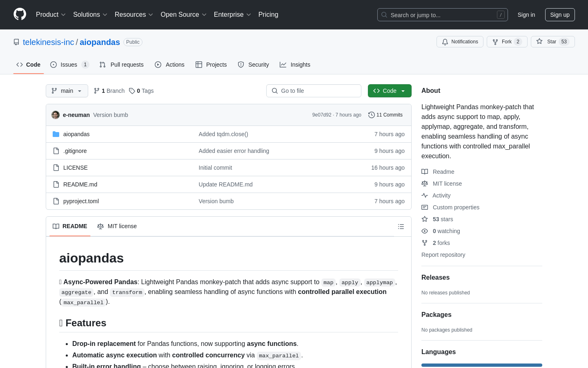Image resolution: width=588 pixels, height=368 pixels.
Task: Expand the Product menu
Action: click(x=51, y=15)
